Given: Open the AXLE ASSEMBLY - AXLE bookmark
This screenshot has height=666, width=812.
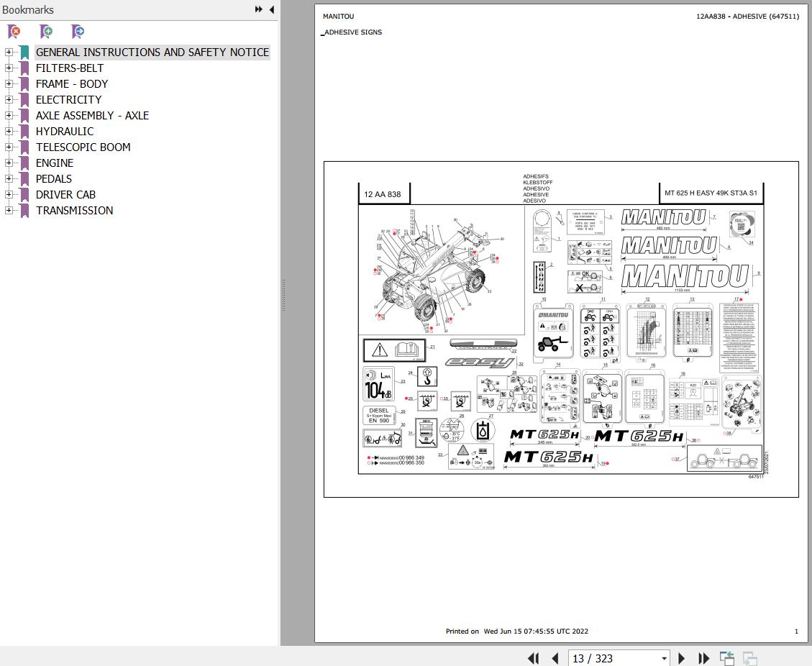Looking at the screenshot, I should pyautogui.click(x=92, y=116).
